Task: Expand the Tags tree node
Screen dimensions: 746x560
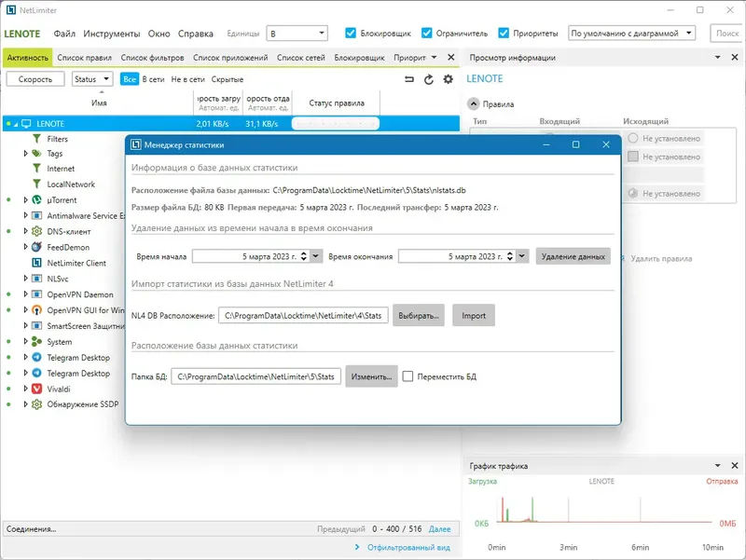Action: 26,154
